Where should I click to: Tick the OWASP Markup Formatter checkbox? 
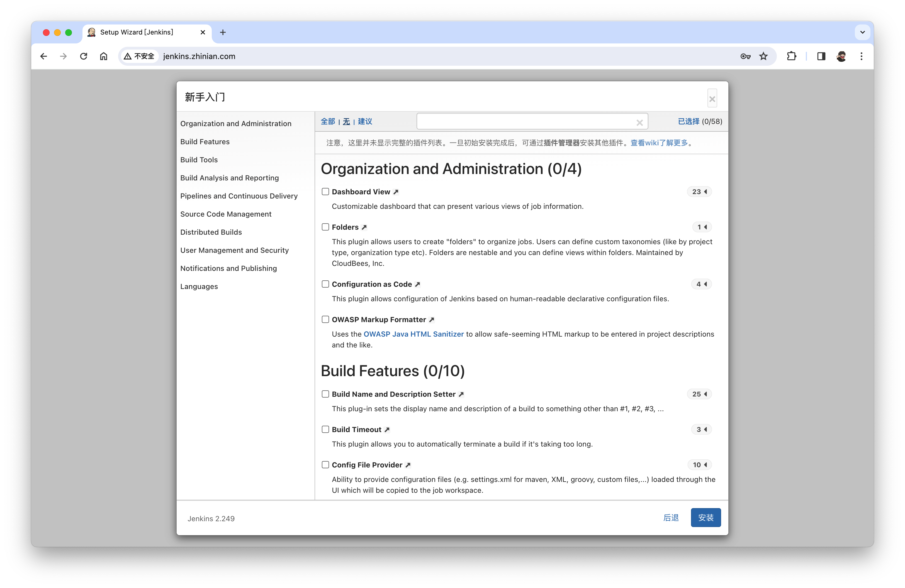(325, 319)
